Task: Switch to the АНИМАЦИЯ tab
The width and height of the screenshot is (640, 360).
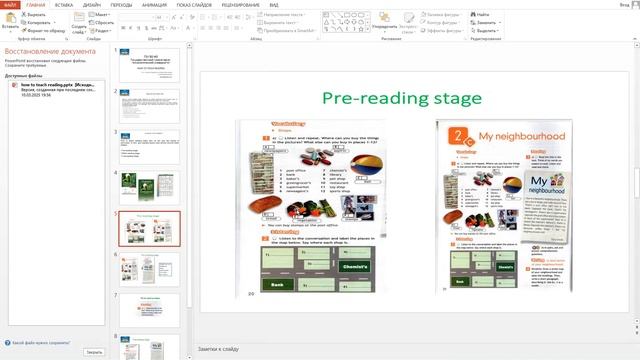Action: pos(154,5)
